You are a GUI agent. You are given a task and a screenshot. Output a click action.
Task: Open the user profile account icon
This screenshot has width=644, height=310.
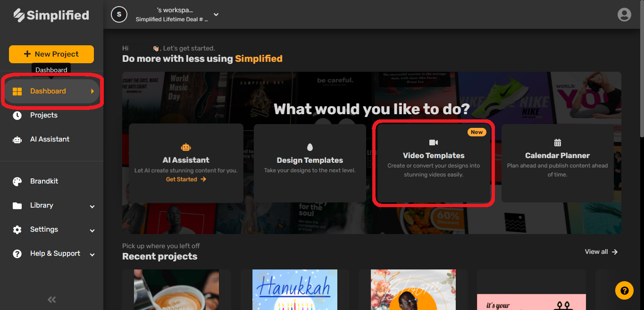coord(624,15)
